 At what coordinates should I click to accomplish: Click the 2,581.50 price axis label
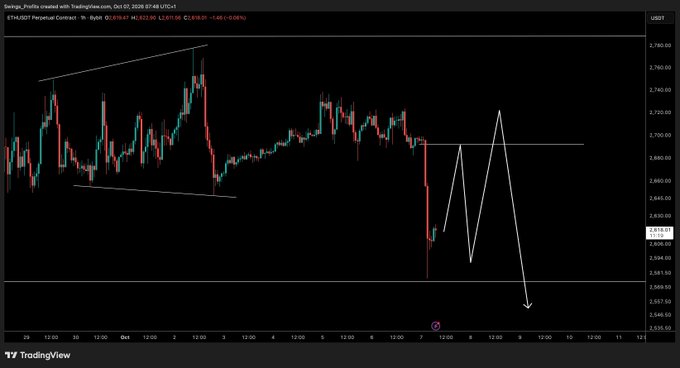coord(660,273)
